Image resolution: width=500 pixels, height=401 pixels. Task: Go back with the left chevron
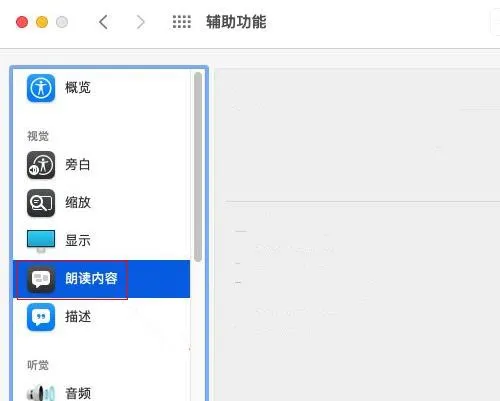pyautogui.click(x=103, y=22)
